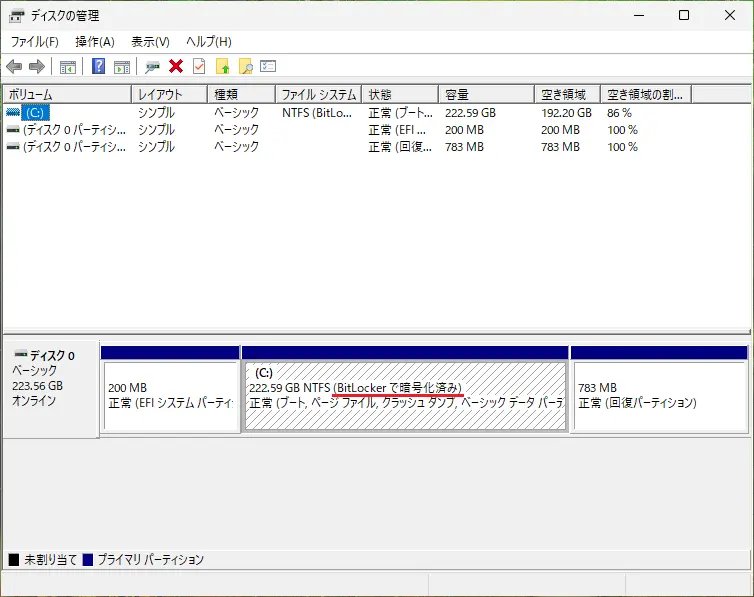Viewport: 754px width, 597px height.
Task: Toggle the console tree pane icon
Action: (x=68, y=67)
